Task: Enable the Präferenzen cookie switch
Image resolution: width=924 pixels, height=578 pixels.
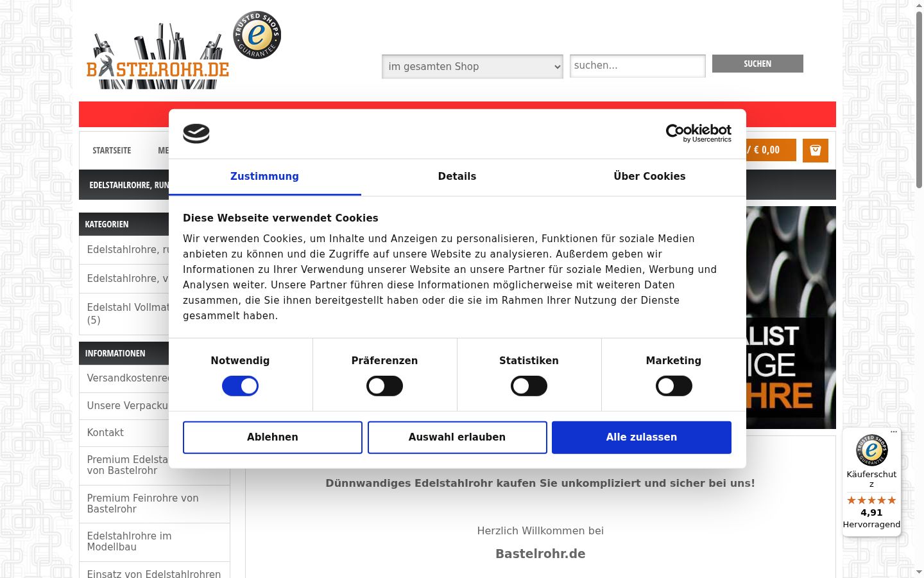Action: (x=384, y=386)
